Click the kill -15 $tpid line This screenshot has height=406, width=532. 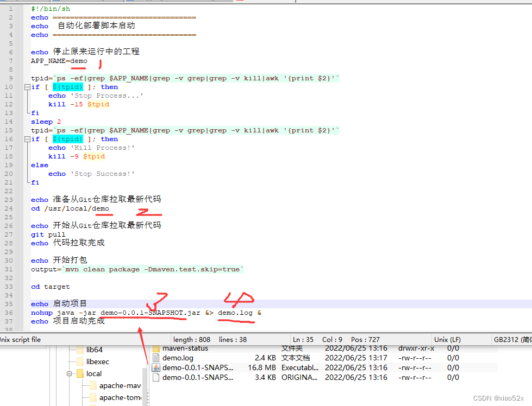coord(79,104)
